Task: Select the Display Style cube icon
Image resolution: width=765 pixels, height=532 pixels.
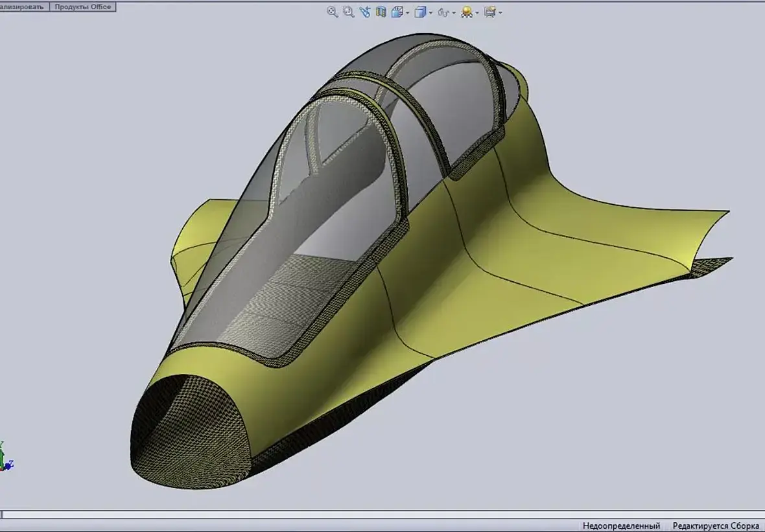Action: [x=420, y=12]
